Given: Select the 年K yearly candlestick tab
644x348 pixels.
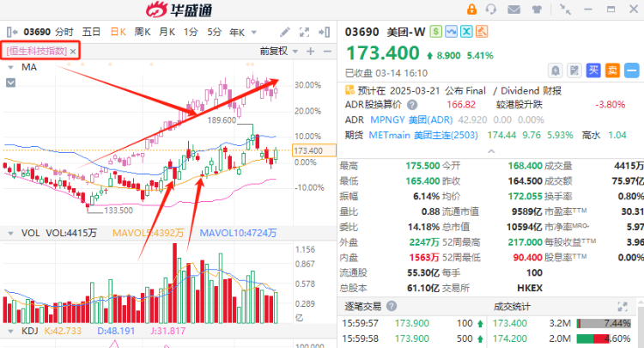Looking at the screenshot, I should coord(237,32).
